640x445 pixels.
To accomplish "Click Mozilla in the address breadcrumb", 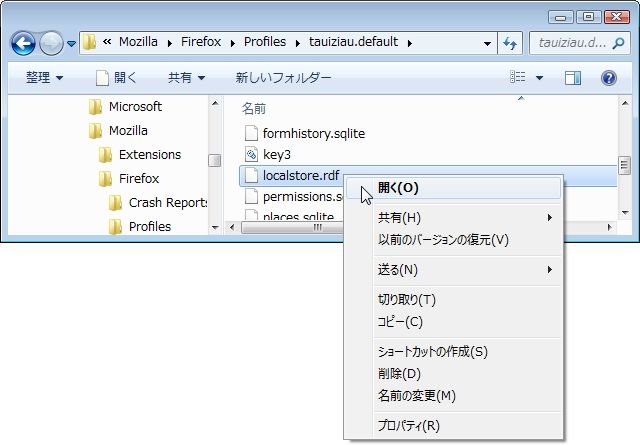I will point(138,42).
